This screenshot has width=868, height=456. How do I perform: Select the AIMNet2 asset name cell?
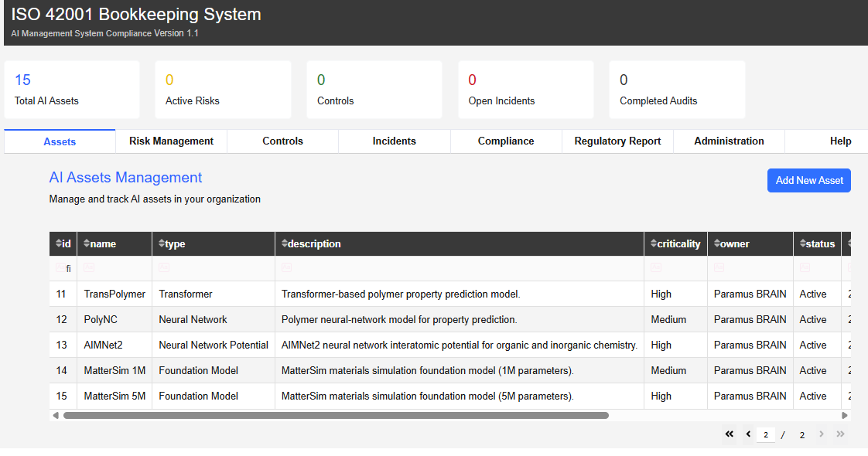(x=114, y=345)
